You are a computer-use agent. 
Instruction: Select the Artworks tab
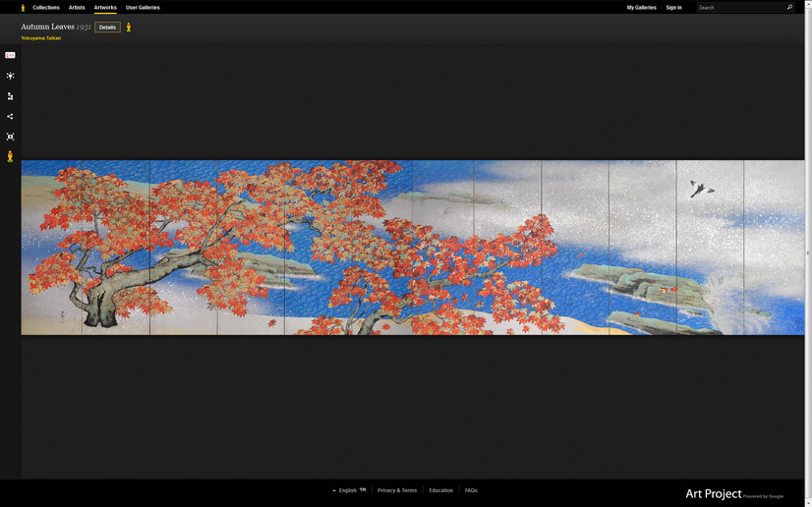(105, 8)
